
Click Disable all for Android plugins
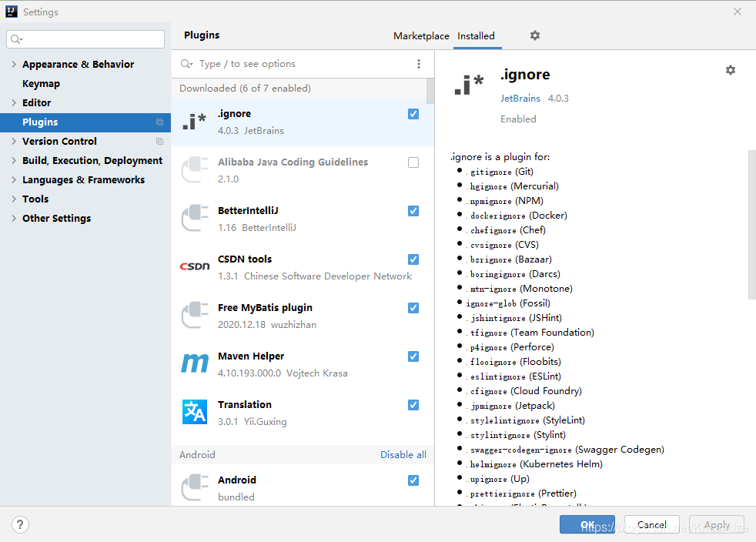tap(403, 455)
